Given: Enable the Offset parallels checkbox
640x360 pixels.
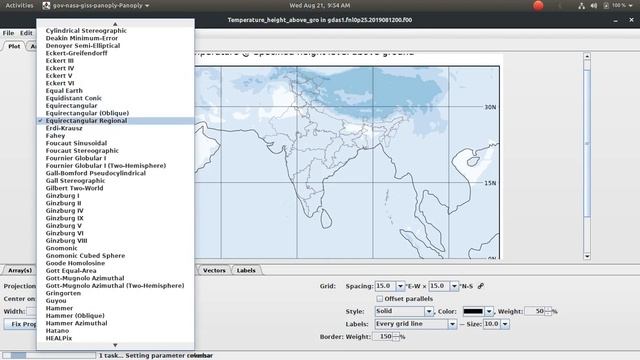Looking at the screenshot, I should point(380,299).
